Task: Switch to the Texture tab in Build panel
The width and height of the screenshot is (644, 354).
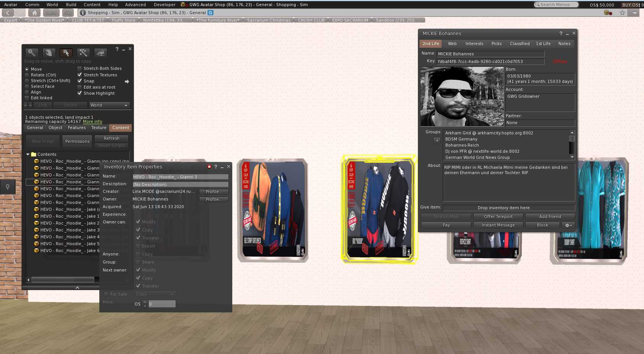Action: [x=99, y=128]
